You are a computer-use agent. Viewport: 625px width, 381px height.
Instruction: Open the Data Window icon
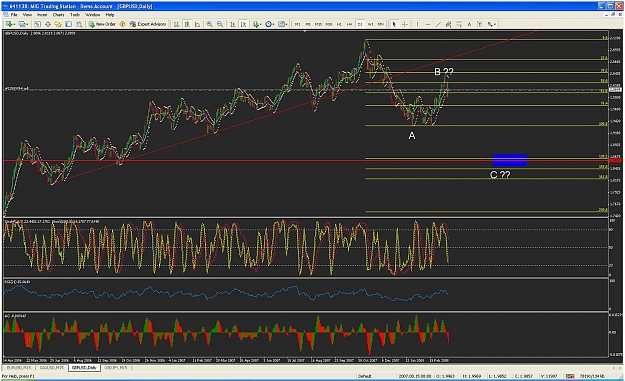(47, 24)
